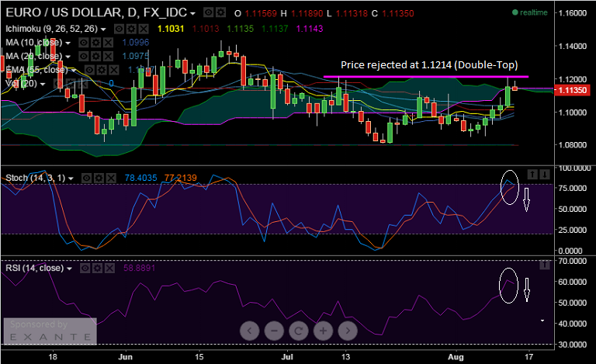Click the Jul label on the time axis

pyautogui.click(x=287, y=357)
